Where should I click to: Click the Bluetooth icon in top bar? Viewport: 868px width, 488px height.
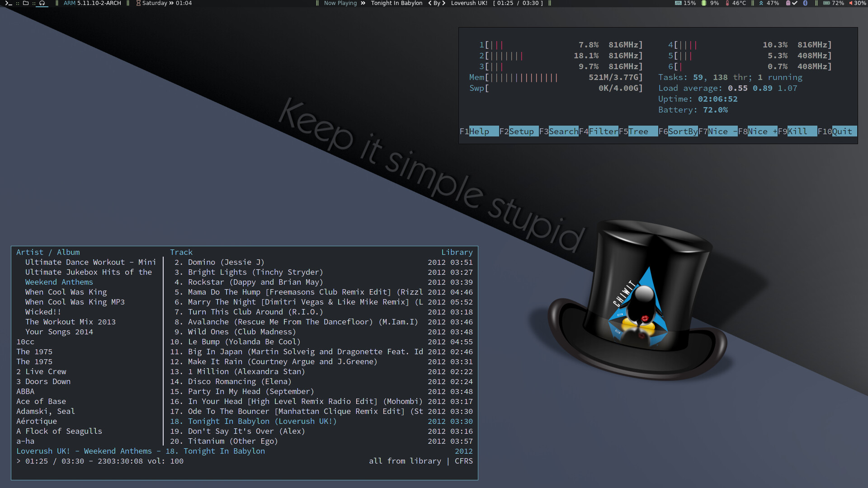pos(805,3)
